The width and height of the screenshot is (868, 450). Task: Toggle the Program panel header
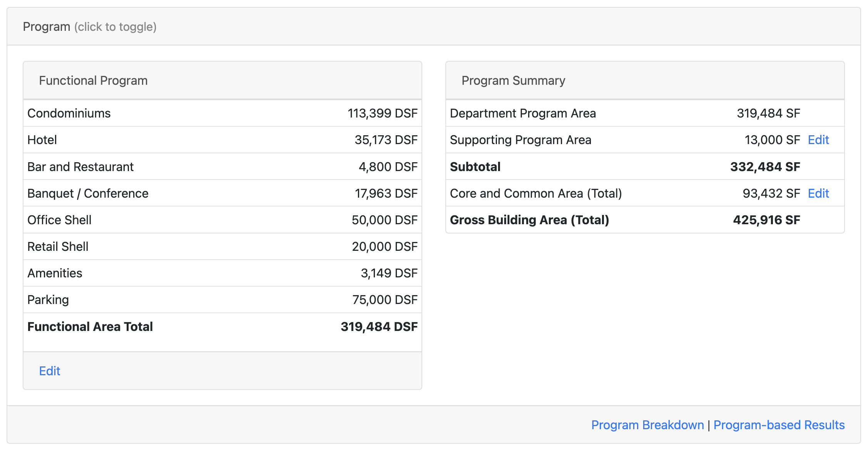tap(90, 27)
